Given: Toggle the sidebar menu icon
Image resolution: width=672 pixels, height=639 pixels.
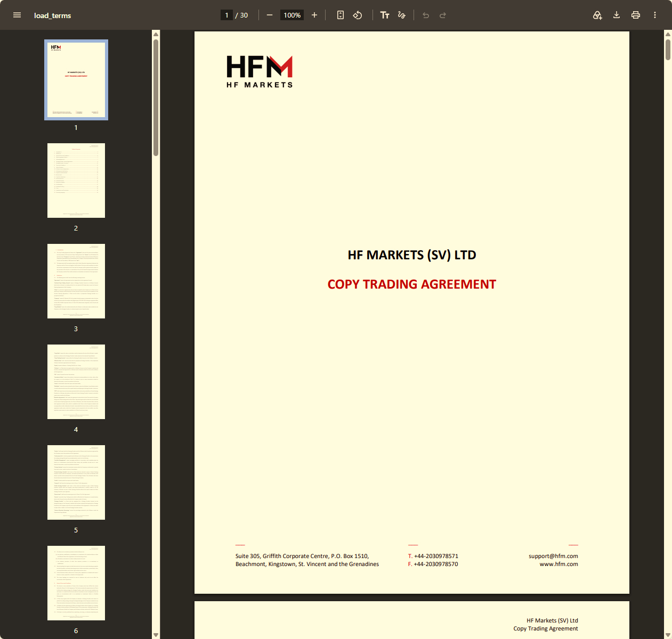Looking at the screenshot, I should 17,15.
